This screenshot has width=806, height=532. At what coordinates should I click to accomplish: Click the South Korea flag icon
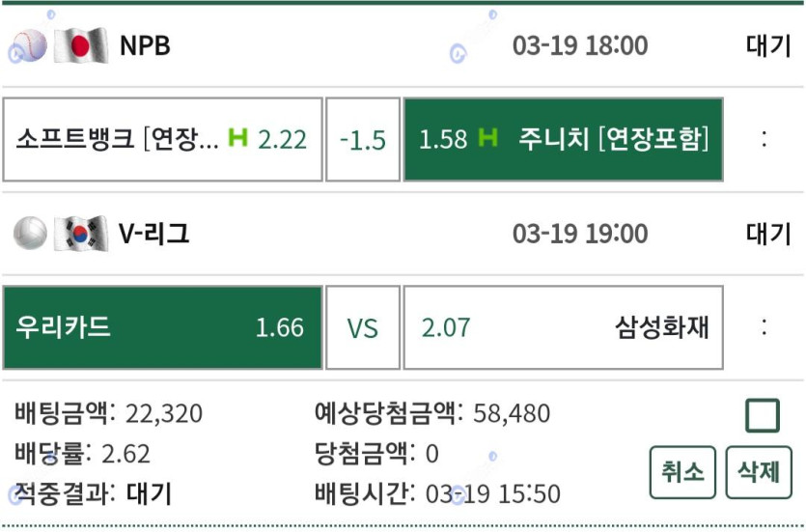pyautogui.click(x=81, y=234)
